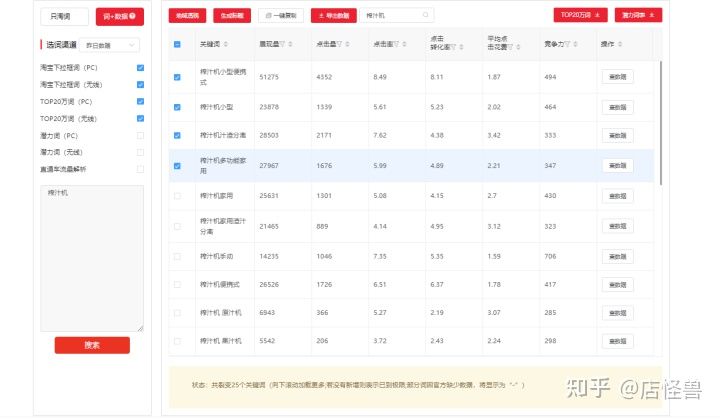The image size is (720, 419).
Task: Sort the table by 竞争力 arrows
Action: (575, 44)
